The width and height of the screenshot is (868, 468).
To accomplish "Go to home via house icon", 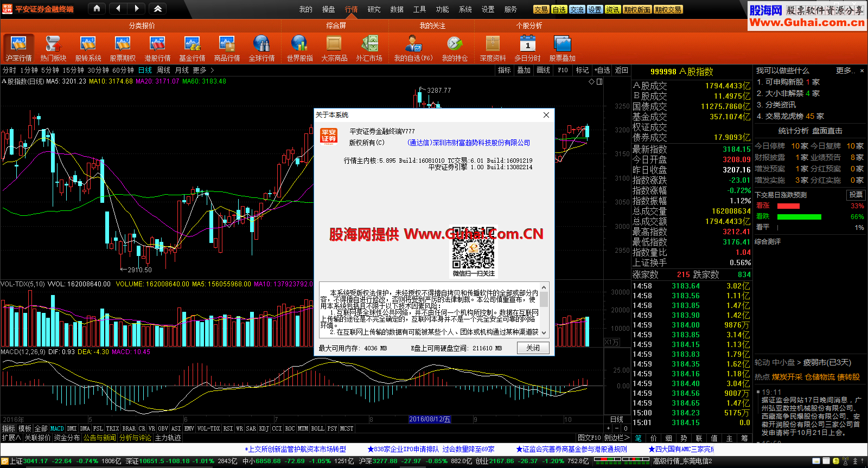I will tap(97, 9).
